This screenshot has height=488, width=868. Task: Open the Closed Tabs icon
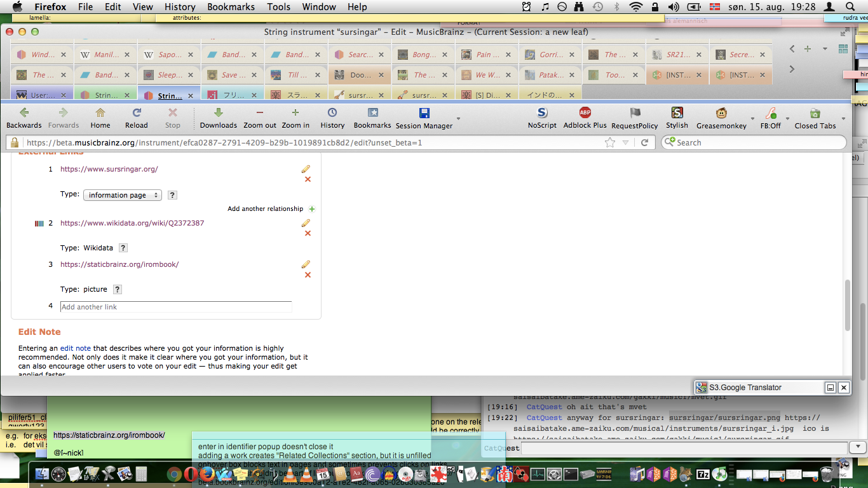pos(815,114)
